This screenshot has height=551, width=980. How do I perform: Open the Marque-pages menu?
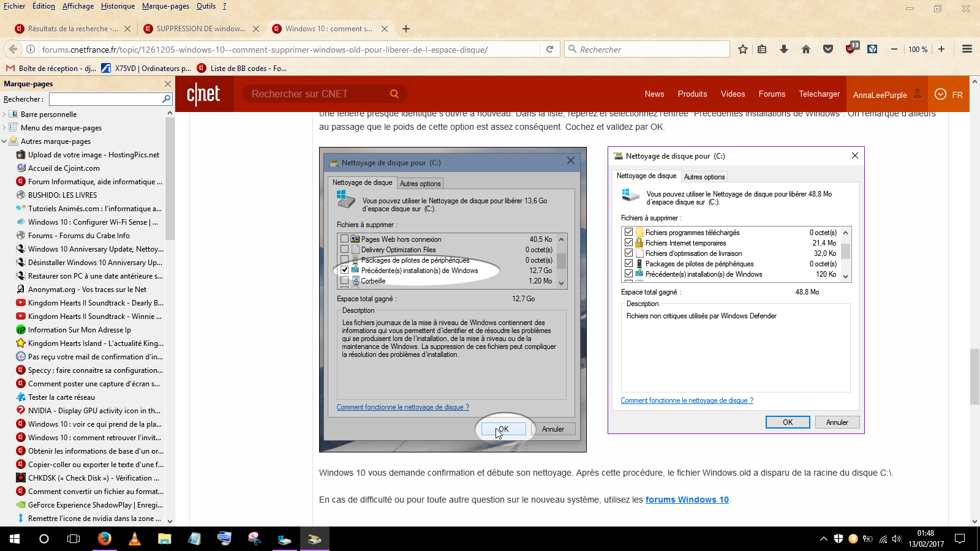tap(166, 6)
